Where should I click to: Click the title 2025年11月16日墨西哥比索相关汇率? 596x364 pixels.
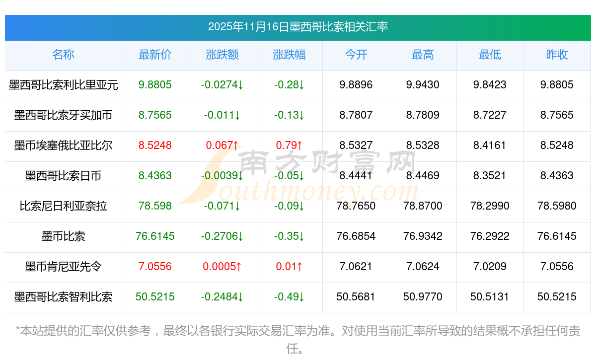[298, 27]
